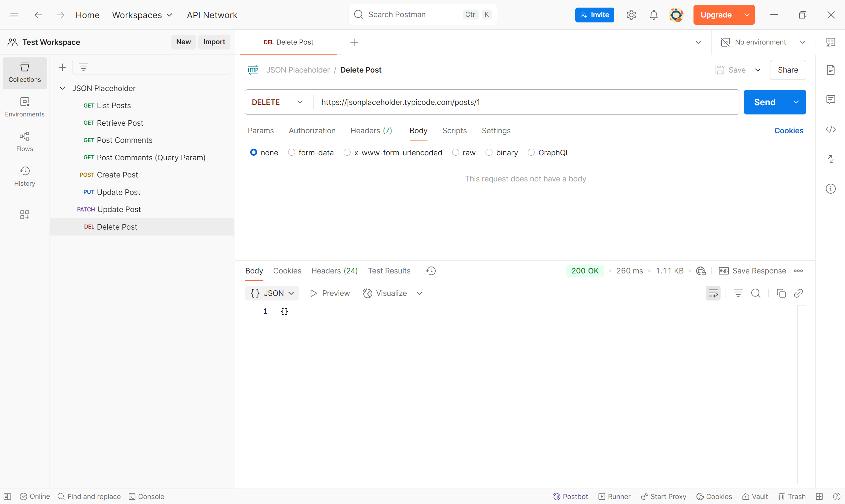Click the Invite button
The height and width of the screenshot is (504, 845).
tap(594, 15)
